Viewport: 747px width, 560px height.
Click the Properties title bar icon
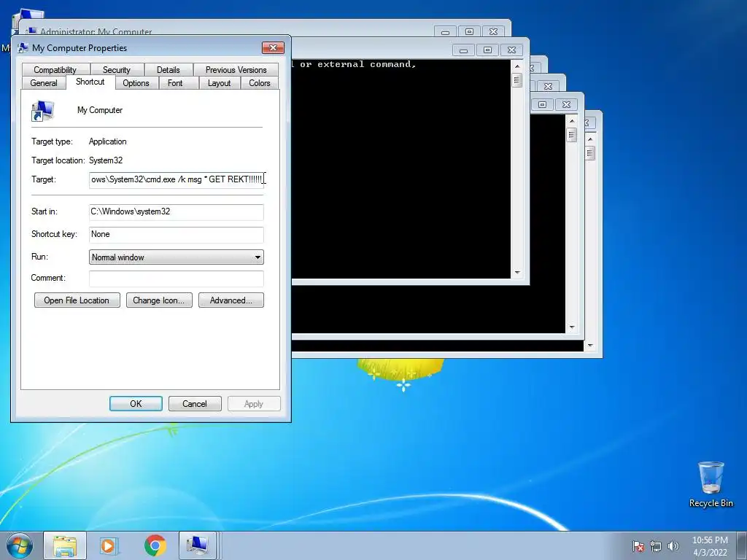tap(23, 47)
